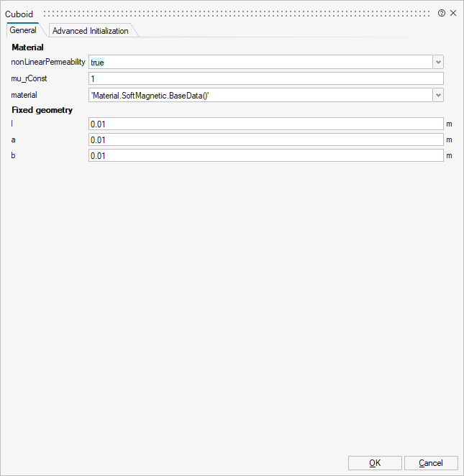Select the General tab

click(x=23, y=31)
